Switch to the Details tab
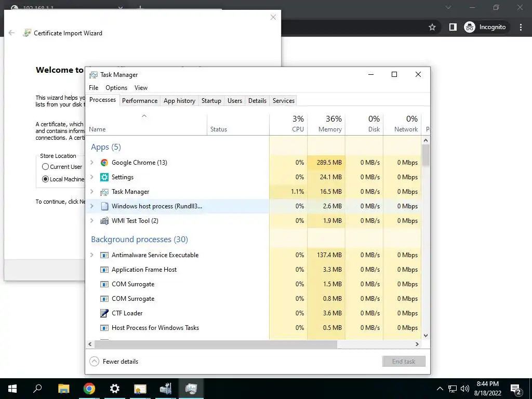The width and height of the screenshot is (532, 399). click(257, 101)
